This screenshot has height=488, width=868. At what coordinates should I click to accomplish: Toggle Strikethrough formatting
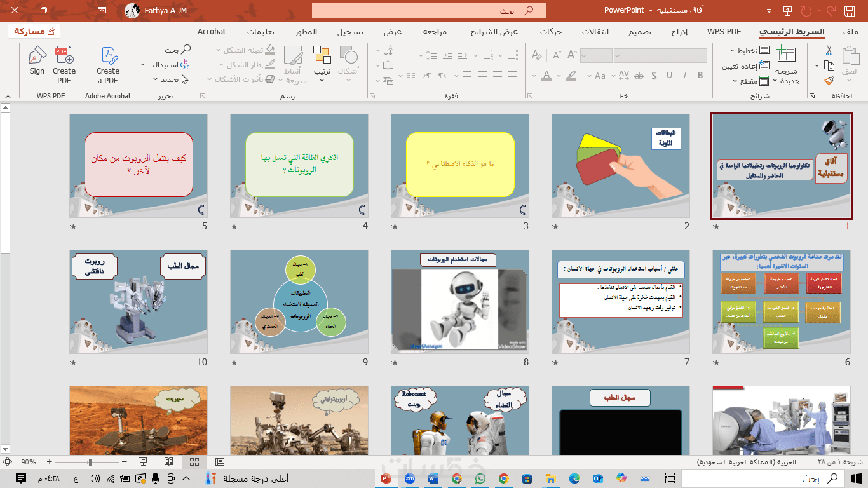point(640,76)
